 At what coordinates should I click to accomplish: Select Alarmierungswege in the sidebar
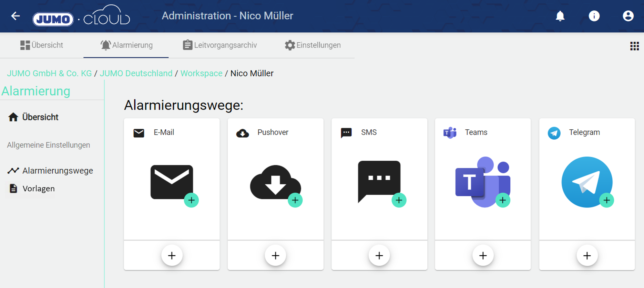(x=57, y=171)
